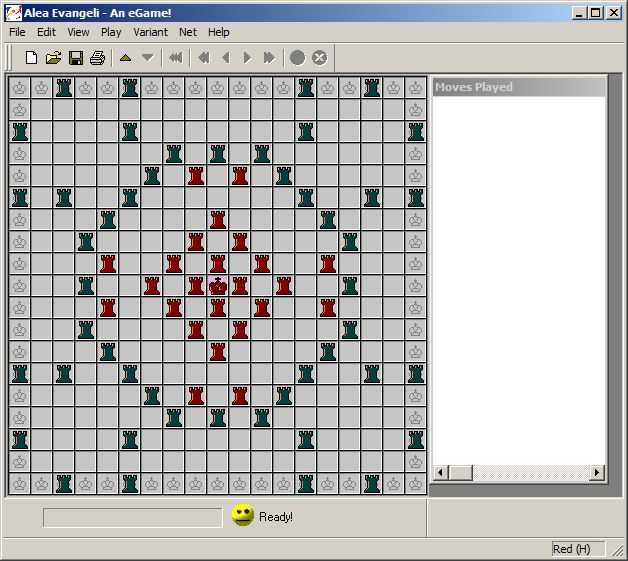The height and width of the screenshot is (561, 628).
Task: Click the "Moves Played" panel header
Action: tap(519, 87)
